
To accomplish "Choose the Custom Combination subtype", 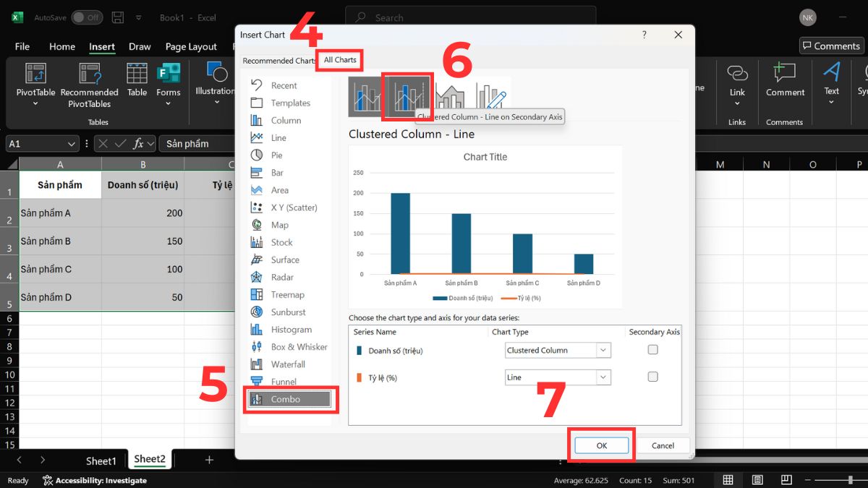I will (x=491, y=97).
